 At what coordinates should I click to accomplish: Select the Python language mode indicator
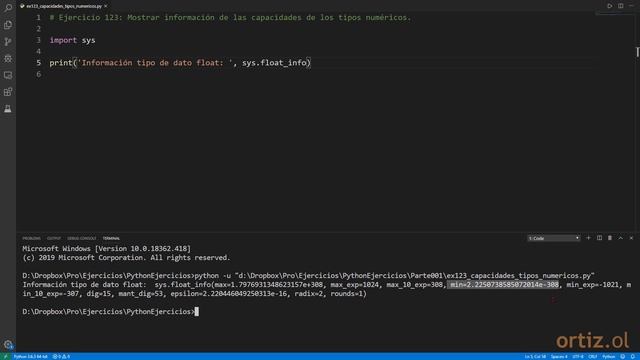click(x=609, y=357)
